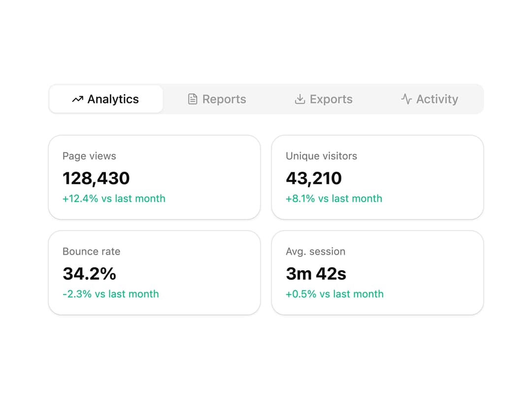Click the download icon beside Exports
Screen dimensions: 532x399
click(299, 99)
